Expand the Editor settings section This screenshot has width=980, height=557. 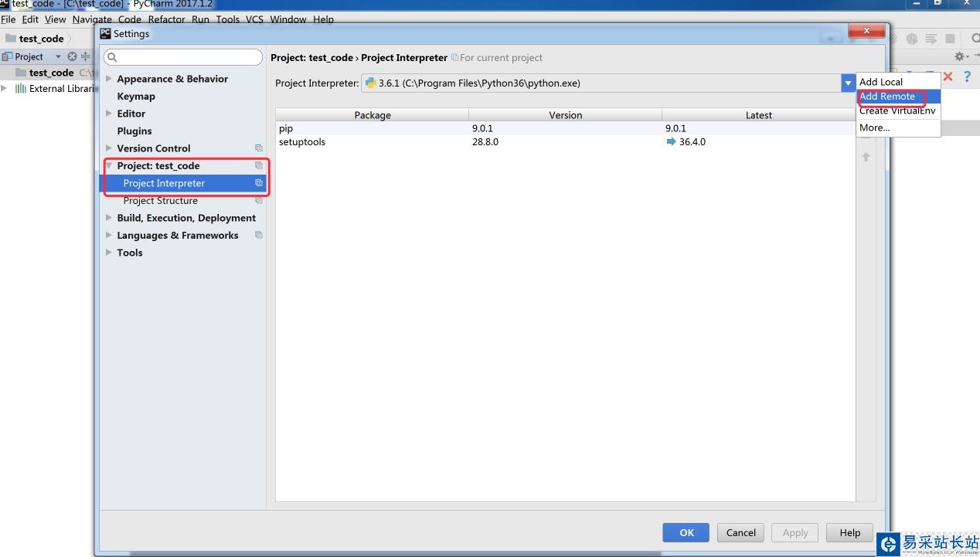click(109, 114)
